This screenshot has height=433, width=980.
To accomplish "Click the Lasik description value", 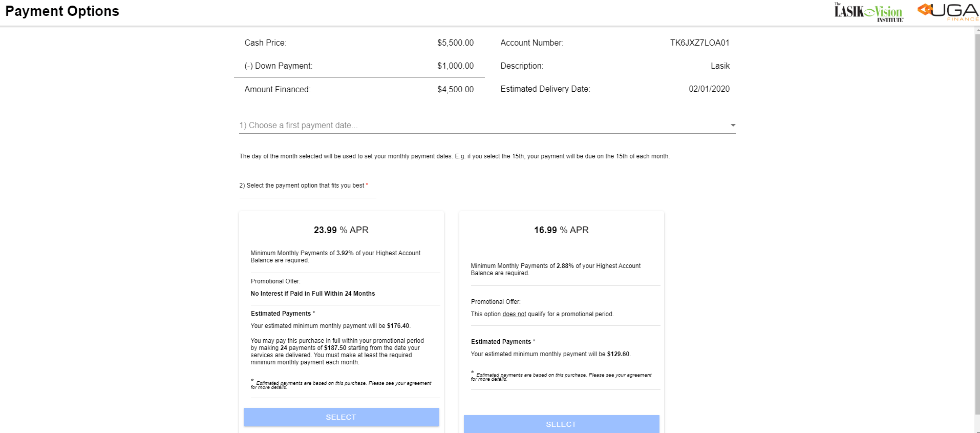I will pos(720,66).
